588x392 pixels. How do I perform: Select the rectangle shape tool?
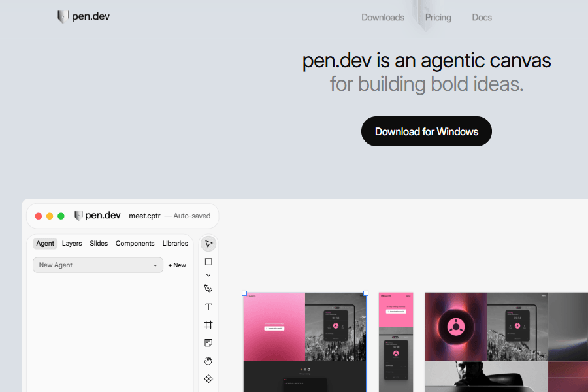point(208,262)
